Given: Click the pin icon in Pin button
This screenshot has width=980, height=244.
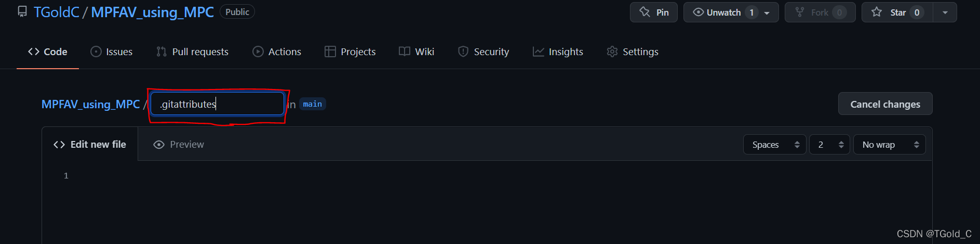Looking at the screenshot, I should 645,12.
